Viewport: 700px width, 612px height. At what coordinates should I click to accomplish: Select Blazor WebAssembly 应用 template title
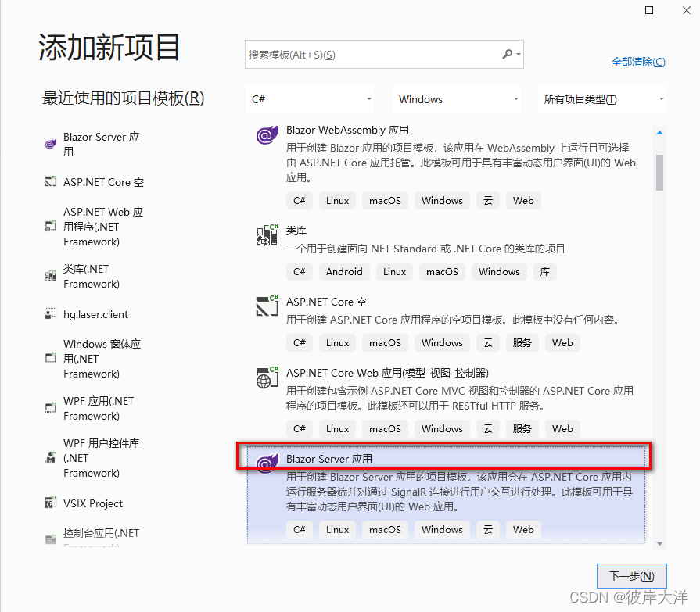coord(347,130)
